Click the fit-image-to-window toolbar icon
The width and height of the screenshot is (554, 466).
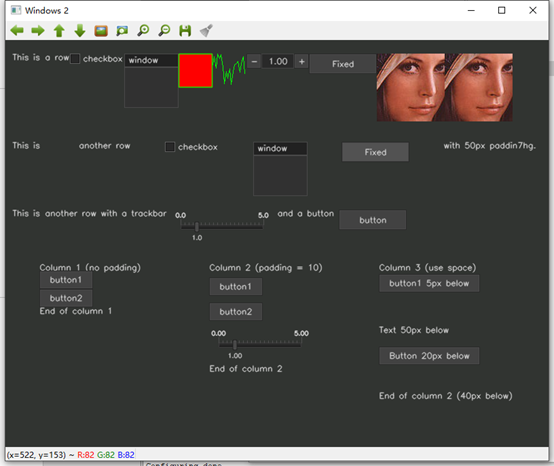coord(122,31)
